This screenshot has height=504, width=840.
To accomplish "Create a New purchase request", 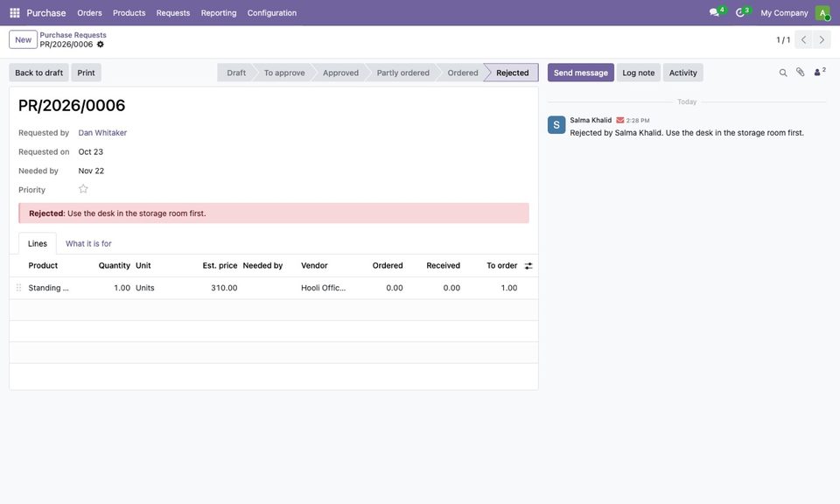I will [23, 39].
